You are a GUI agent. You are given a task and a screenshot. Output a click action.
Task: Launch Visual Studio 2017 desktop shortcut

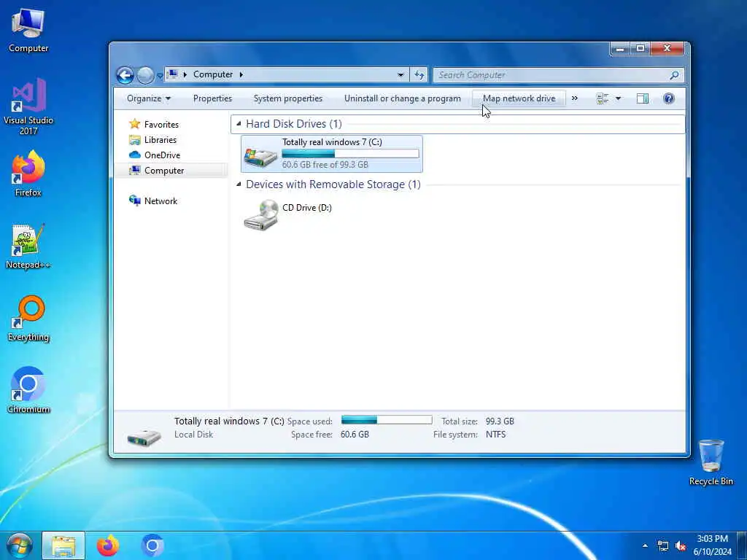(28, 106)
